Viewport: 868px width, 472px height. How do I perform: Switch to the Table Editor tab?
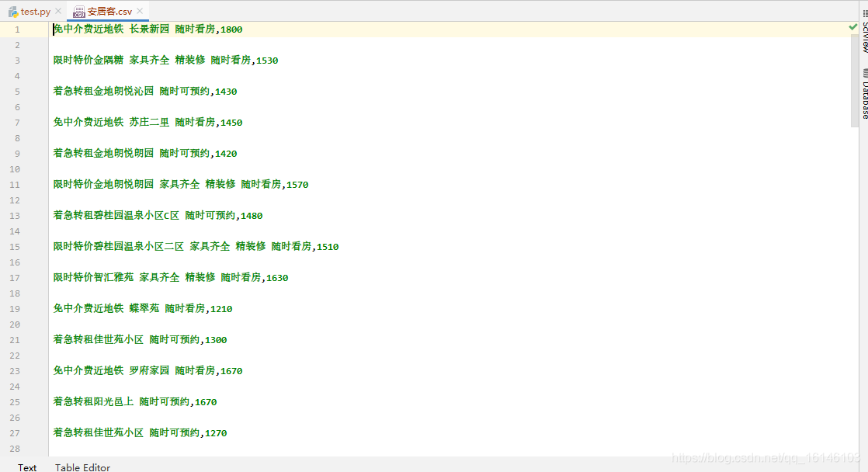coord(82,467)
